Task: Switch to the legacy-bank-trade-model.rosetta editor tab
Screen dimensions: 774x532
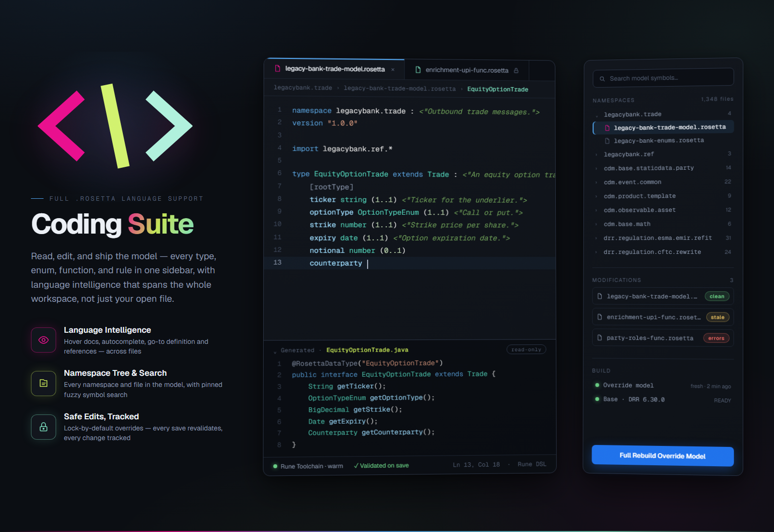Action: [x=335, y=69]
